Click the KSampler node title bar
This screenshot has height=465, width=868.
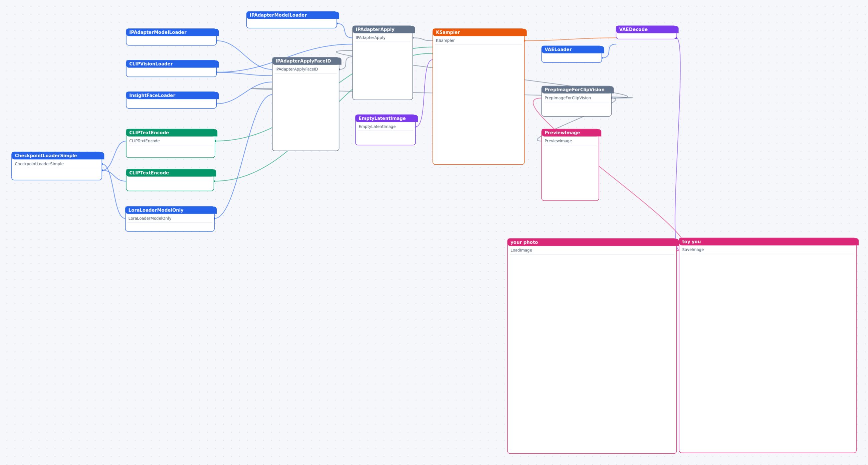pos(479,32)
